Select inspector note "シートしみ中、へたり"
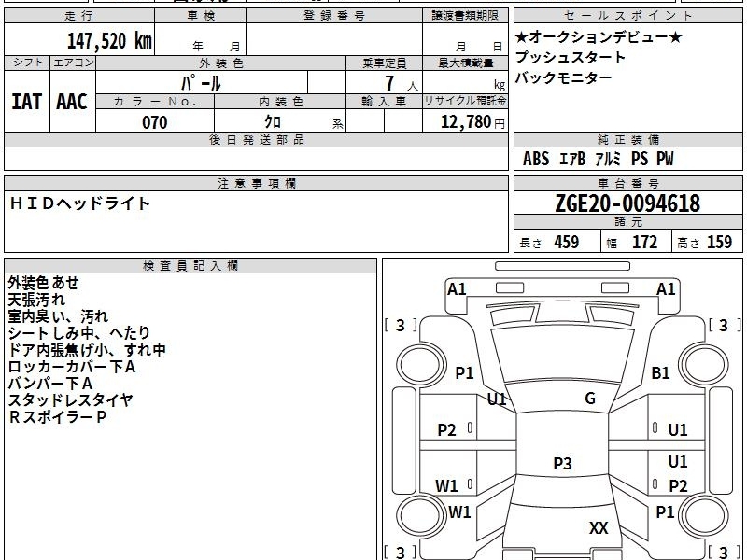 [x=79, y=333]
